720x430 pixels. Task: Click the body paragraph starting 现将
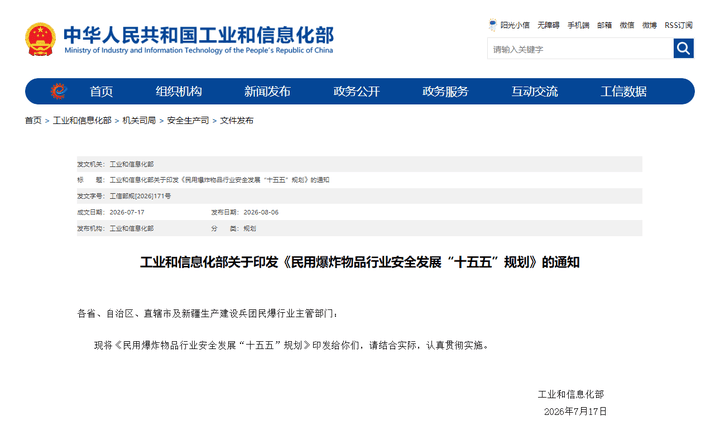point(292,345)
